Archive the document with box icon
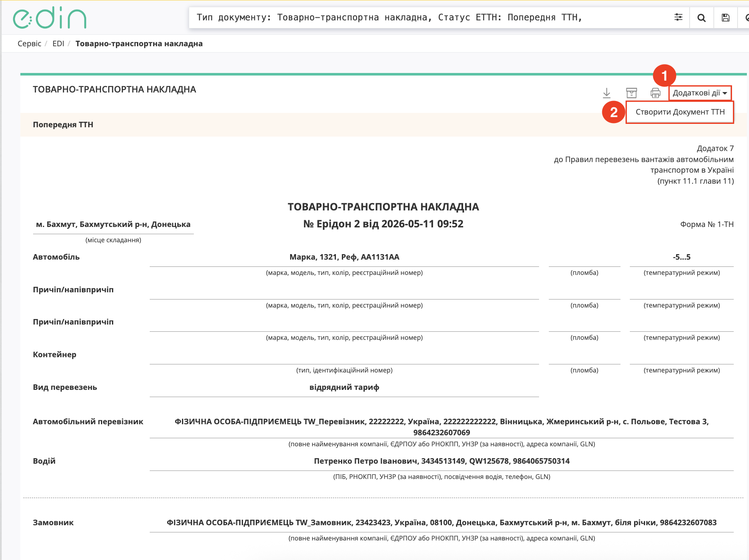749x560 pixels. (x=632, y=93)
